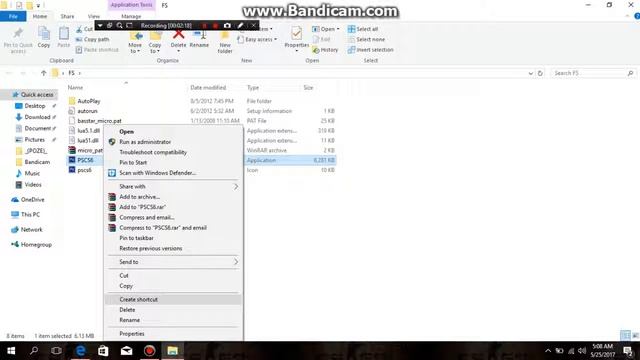Open the Store from the taskbar
The image size is (640, 360).
click(103, 351)
